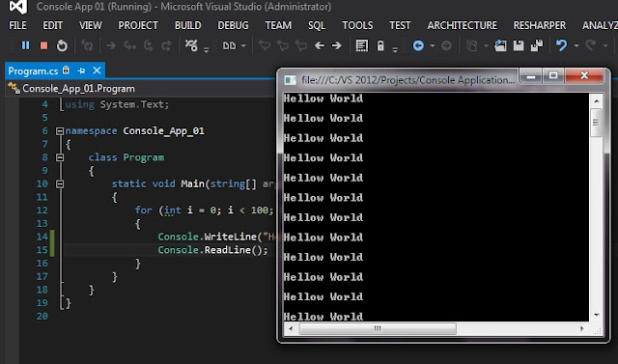618x364 pixels.
Task: Close the console application window
Action: 584,75
